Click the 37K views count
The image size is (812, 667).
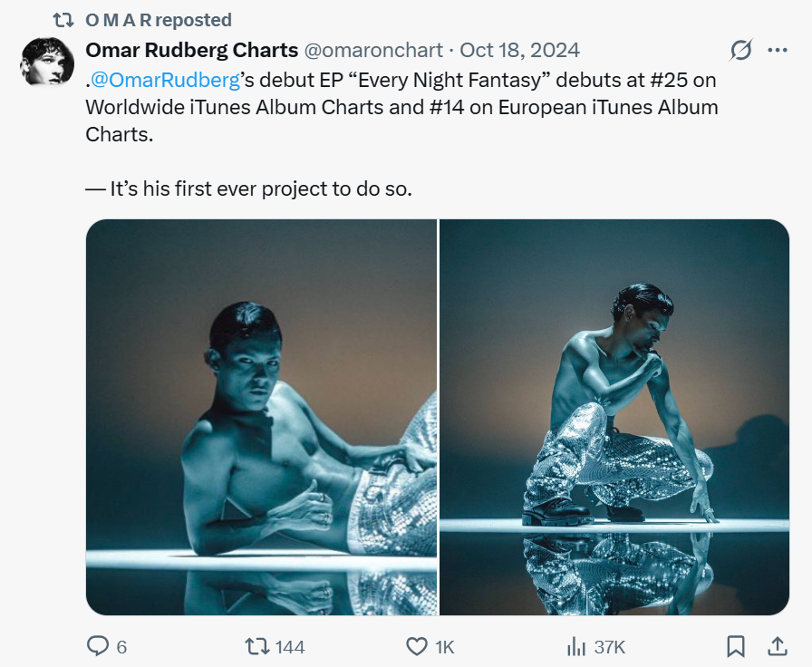pos(610,647)
